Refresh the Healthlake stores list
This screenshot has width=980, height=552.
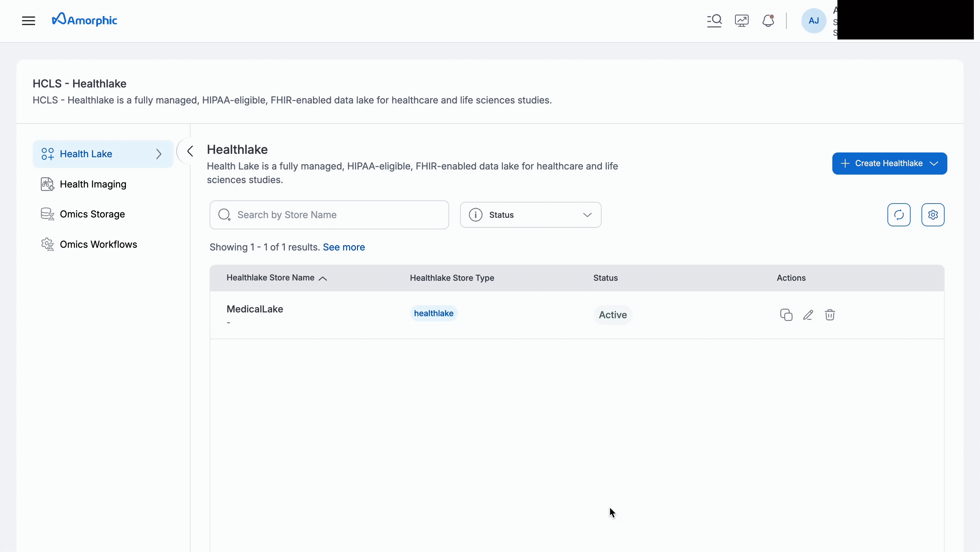899,214
